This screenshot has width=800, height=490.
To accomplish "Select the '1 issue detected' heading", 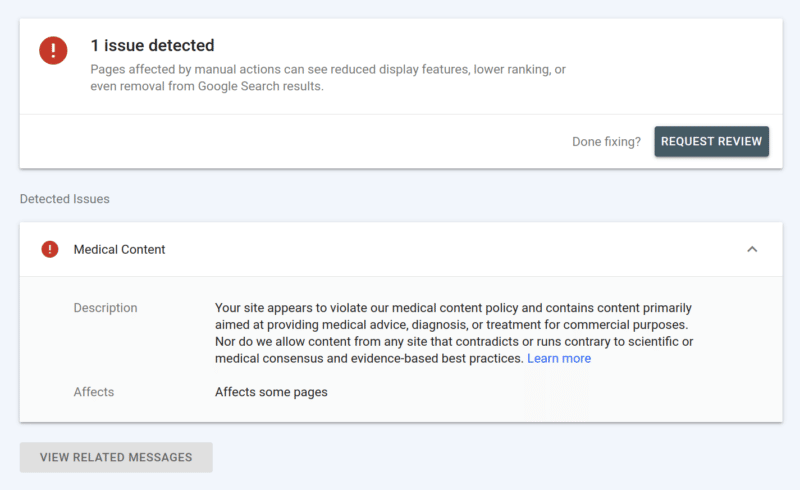I will (152, 45).
